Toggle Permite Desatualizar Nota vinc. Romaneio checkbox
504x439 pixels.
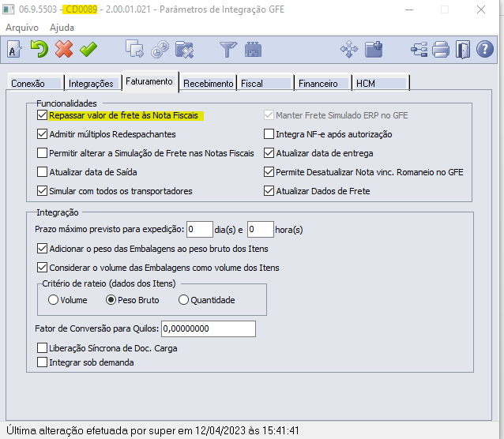[269, 172]
